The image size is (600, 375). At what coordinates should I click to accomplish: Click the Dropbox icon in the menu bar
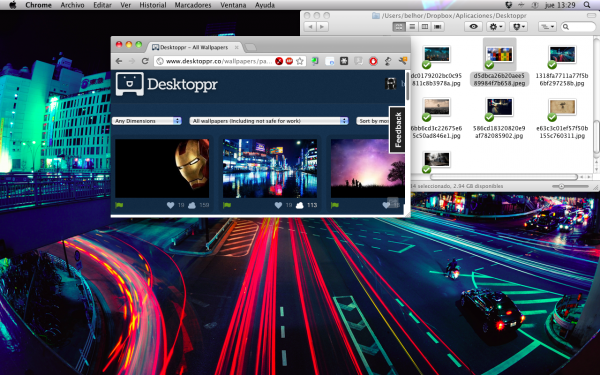click(509, 5)
